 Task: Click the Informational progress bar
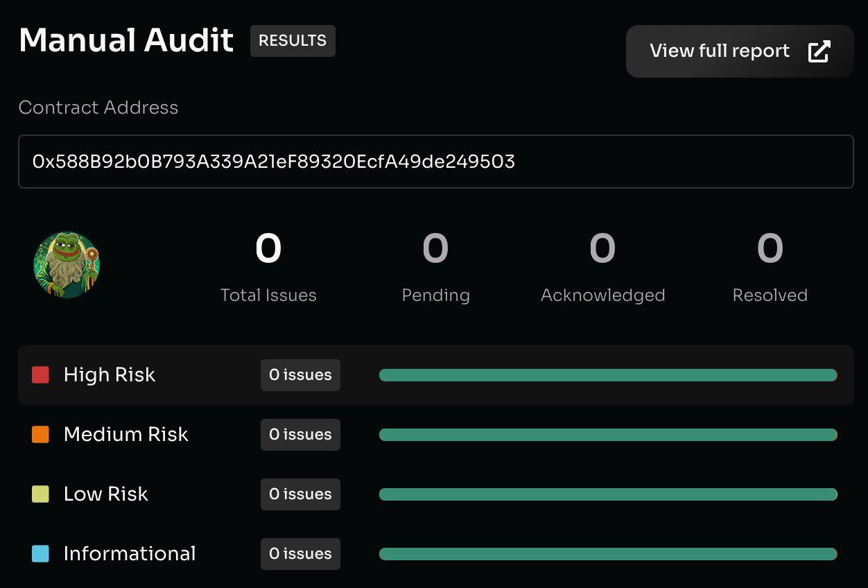[608, 554]
